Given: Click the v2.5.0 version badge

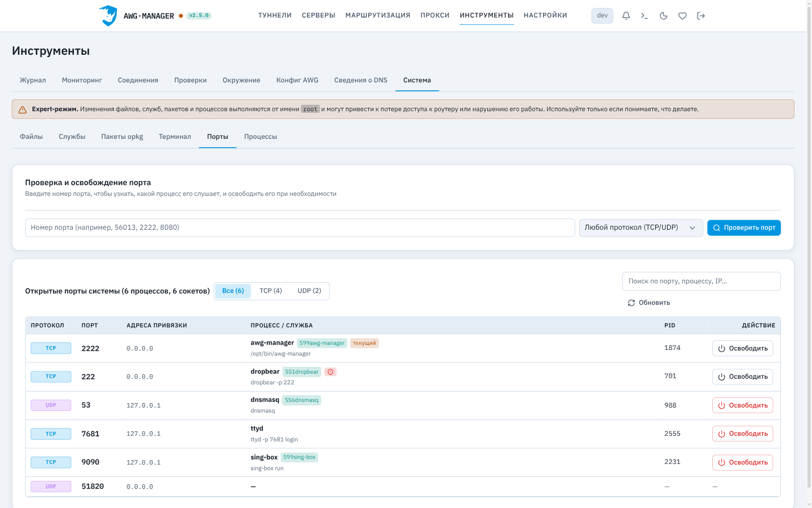Looking at the screenshot, I should pos(199,16).
